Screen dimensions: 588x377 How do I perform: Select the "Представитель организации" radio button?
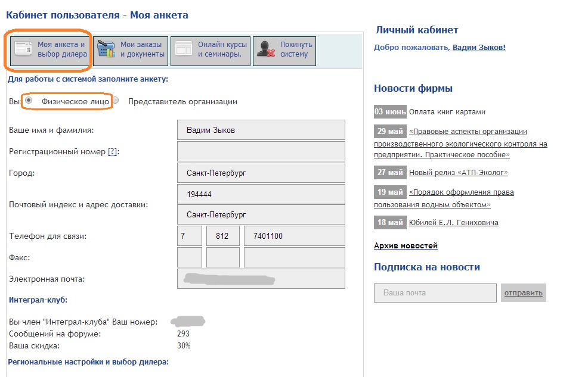[x=116, y=101]
